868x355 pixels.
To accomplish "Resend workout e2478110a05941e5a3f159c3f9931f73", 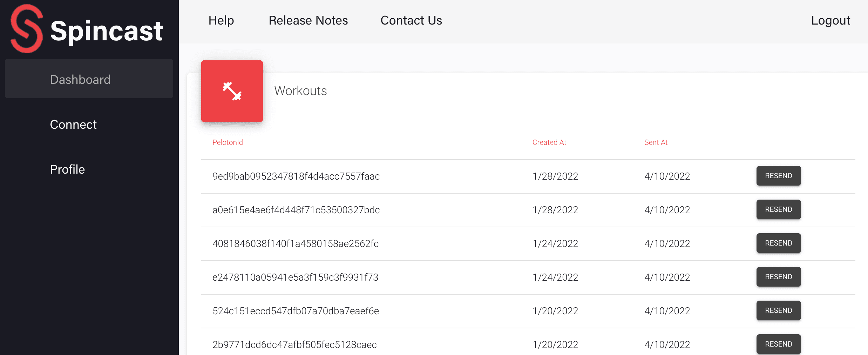I will tap(778, 277).
